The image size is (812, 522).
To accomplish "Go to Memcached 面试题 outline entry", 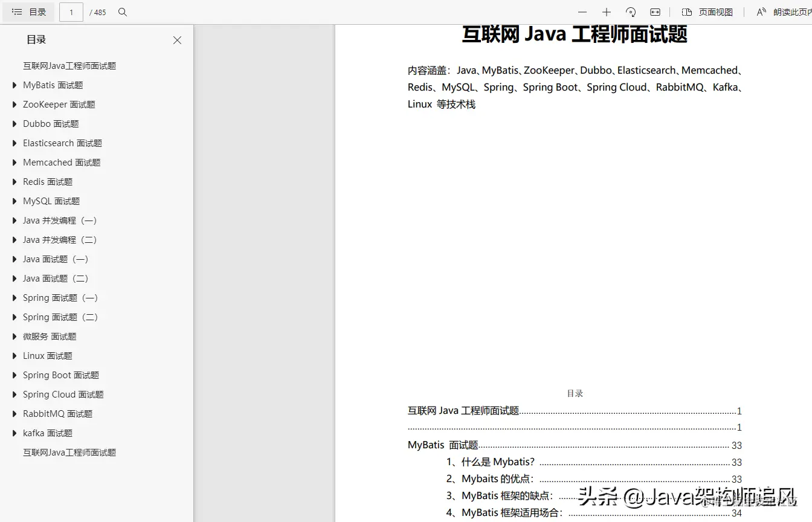I will point(62,163).
